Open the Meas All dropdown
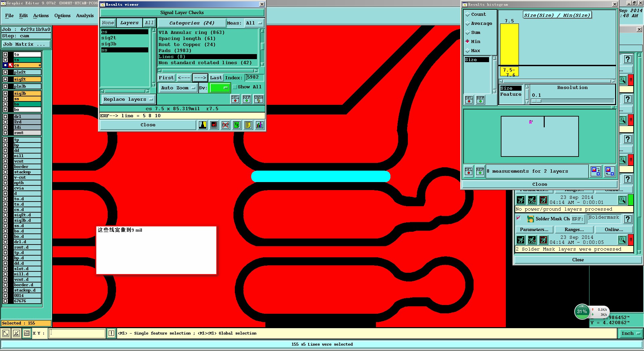644x351 pixels. 254,23
